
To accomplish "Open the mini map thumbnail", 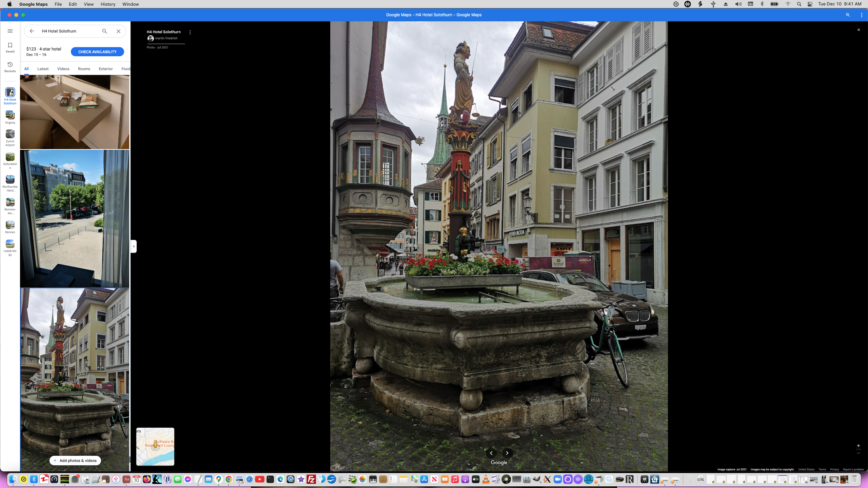I will [x=155, y=446].
